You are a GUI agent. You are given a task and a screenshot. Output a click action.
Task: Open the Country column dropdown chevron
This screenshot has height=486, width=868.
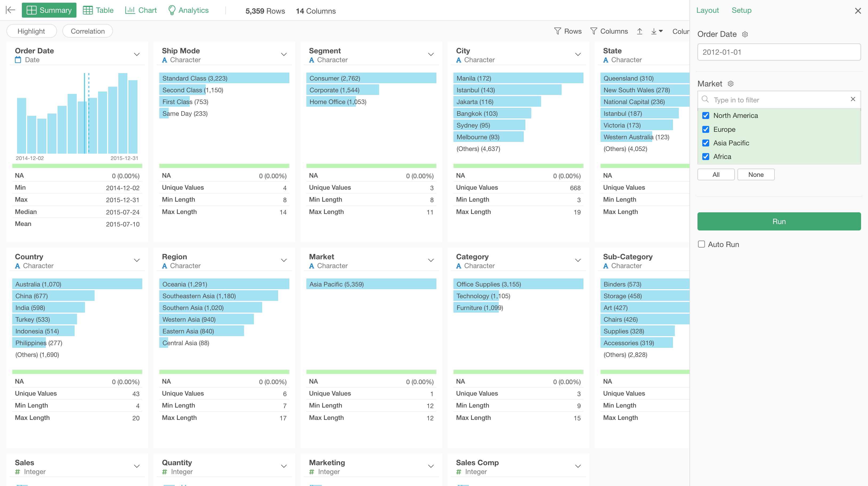[137, 260]
